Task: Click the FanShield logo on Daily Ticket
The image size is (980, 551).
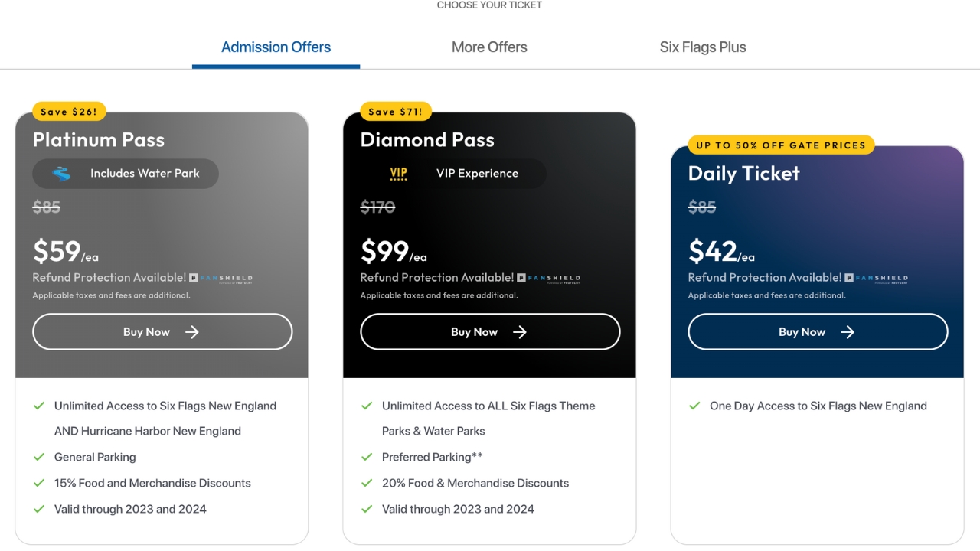Action: click(876, 279)
